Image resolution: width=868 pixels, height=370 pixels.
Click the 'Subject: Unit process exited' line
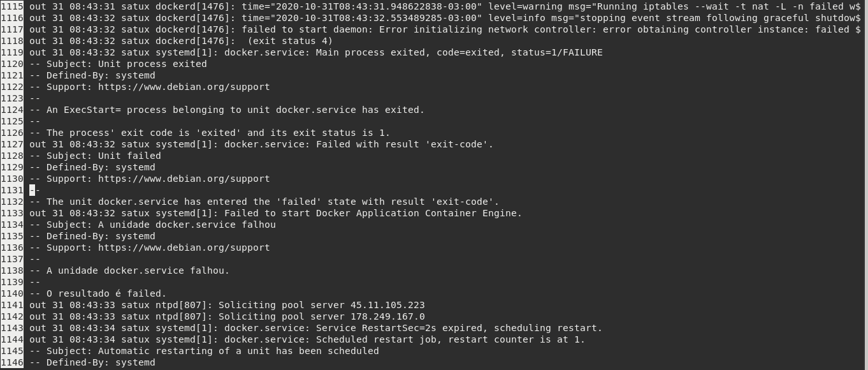118,64
